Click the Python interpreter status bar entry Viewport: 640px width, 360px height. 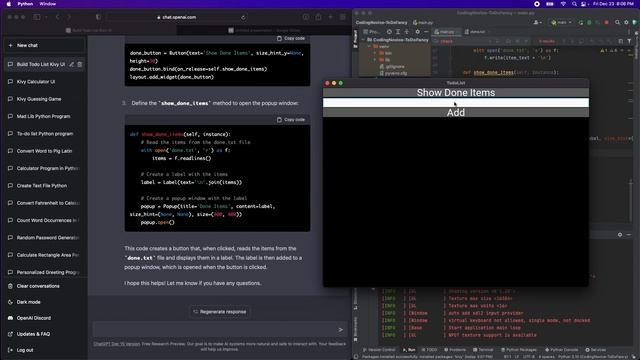pos(594,357)
